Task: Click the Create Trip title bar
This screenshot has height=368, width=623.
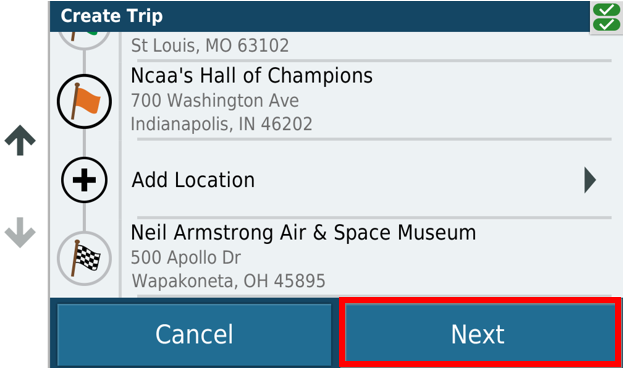Action: [320, 16]
